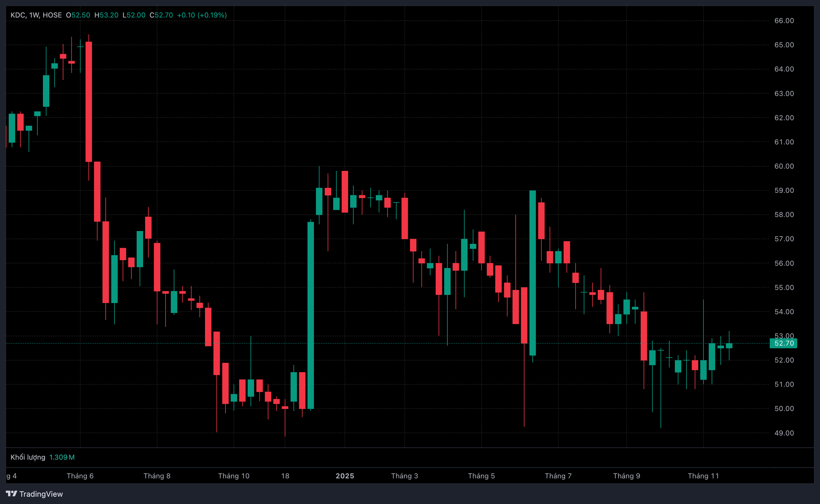Click the TradingView logo icon
The image size is (820, 504).
[x=11, y=493]
